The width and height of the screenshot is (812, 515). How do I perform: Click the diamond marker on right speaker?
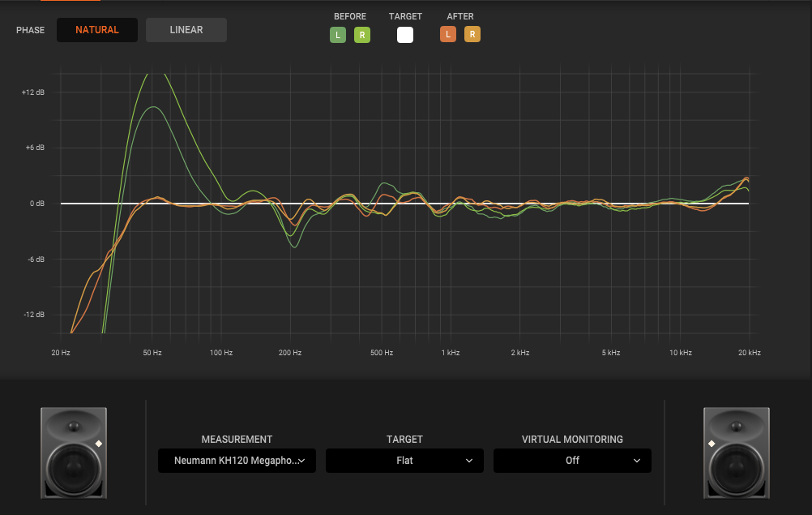tap(712, 444)
